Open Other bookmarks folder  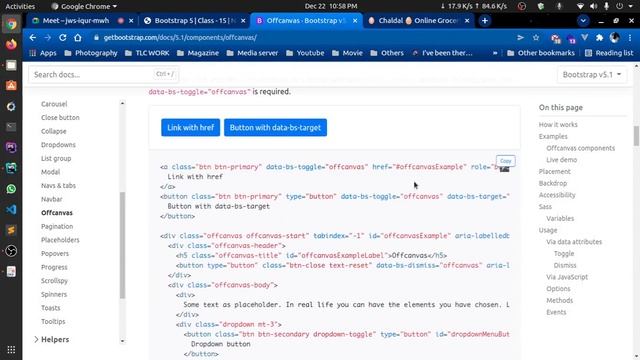[x=541, y=53]
